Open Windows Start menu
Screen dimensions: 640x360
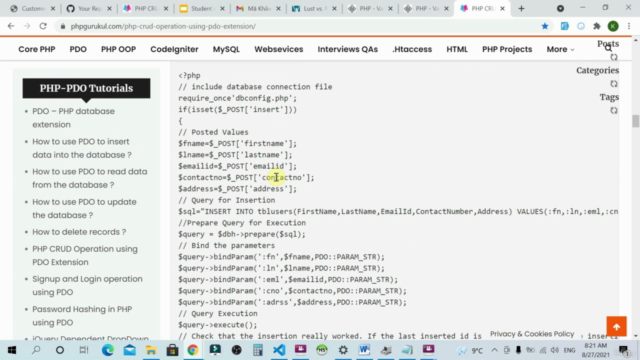12,350
